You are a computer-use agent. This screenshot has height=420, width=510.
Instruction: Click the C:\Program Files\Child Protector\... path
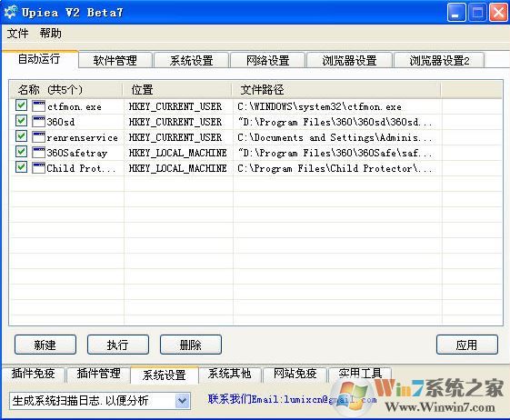tap(335, 168)
